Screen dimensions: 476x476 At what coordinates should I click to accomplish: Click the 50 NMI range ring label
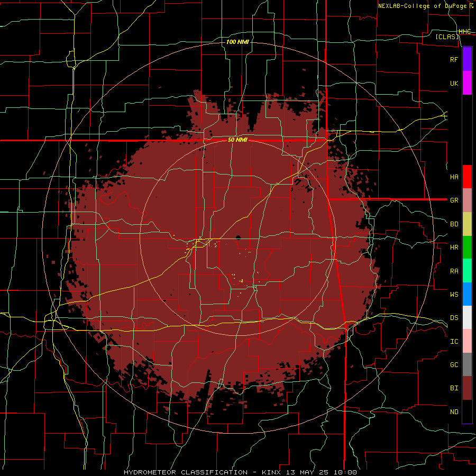(237, 140)
